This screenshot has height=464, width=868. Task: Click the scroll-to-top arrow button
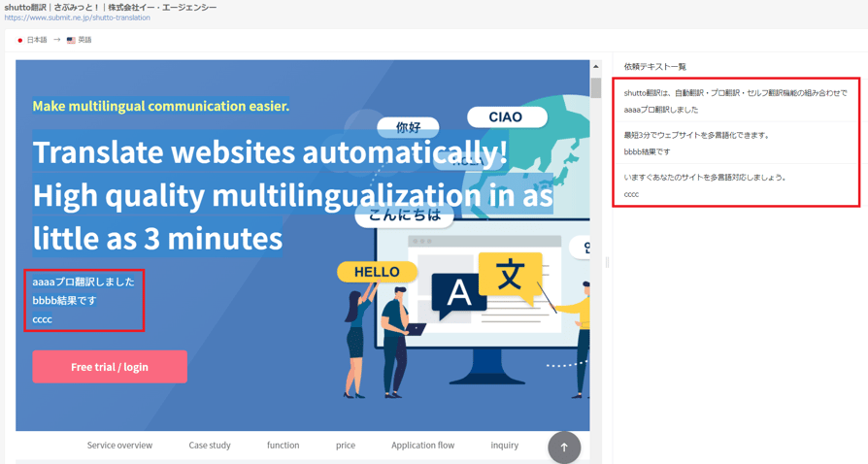click(x=564, y=447)
